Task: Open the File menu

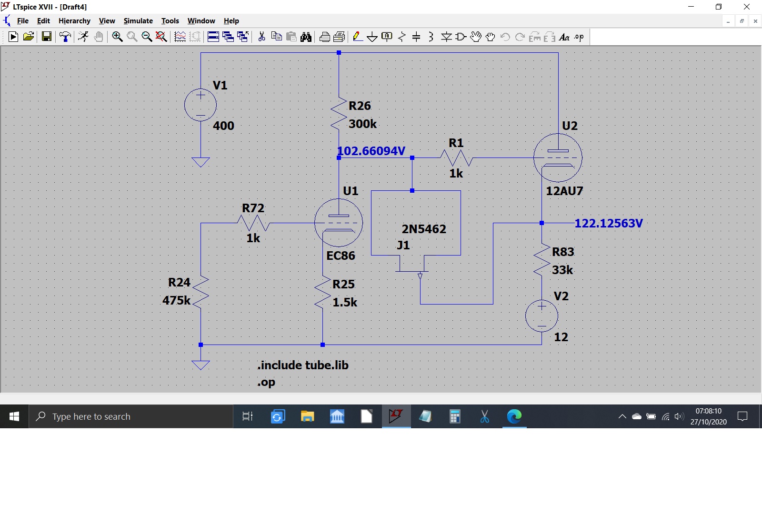Action: point(23,21)
